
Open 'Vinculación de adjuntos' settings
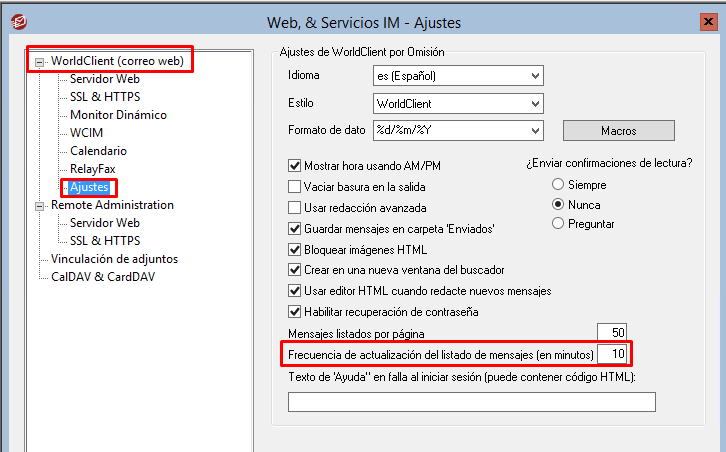[114, 259]
